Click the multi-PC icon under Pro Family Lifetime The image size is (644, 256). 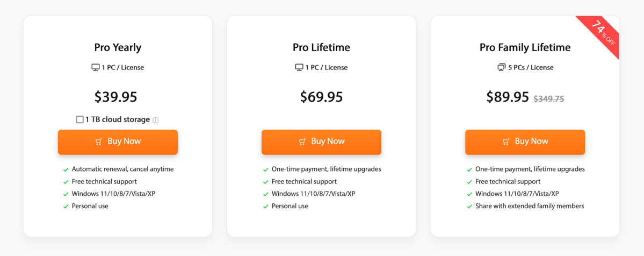(x=502, y=68)
